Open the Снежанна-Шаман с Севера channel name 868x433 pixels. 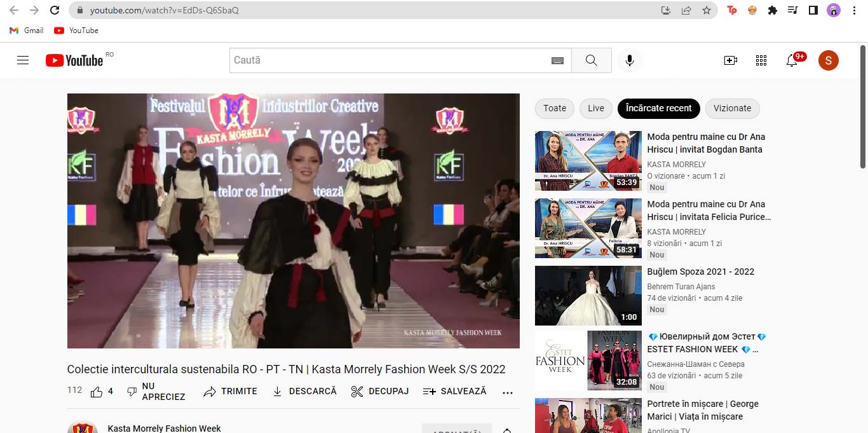[696, 364]
